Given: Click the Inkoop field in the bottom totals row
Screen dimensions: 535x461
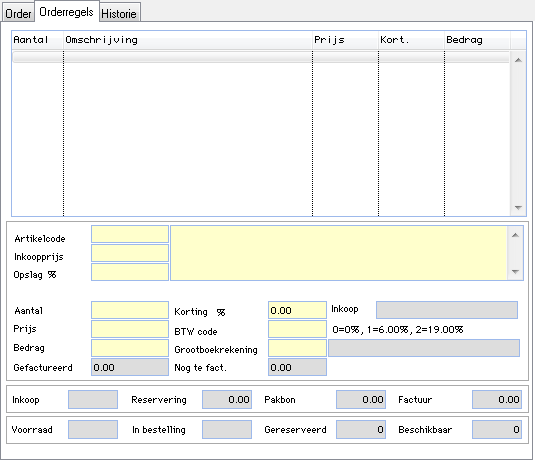Looking at the screenshot, I should 93,400.
